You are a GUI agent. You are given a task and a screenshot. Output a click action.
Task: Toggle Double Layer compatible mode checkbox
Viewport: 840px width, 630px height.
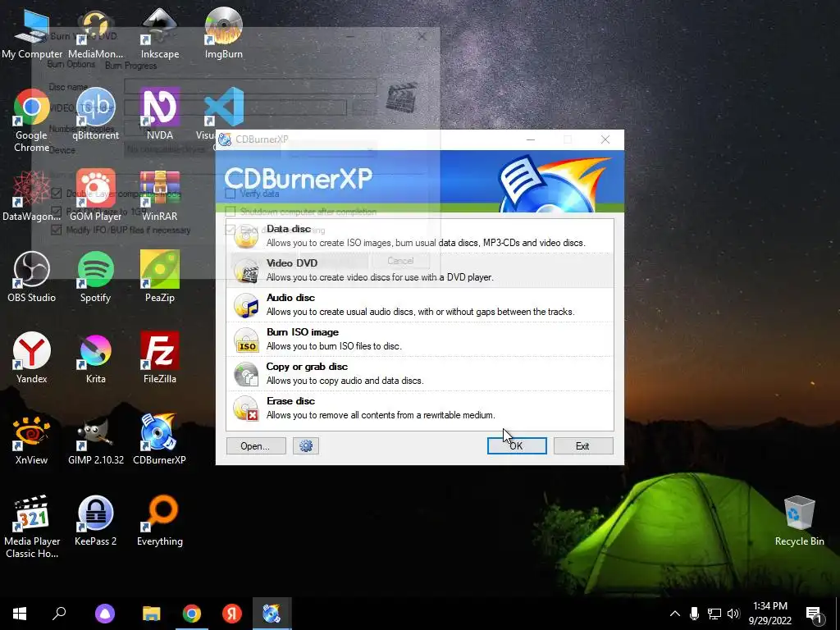57,194
